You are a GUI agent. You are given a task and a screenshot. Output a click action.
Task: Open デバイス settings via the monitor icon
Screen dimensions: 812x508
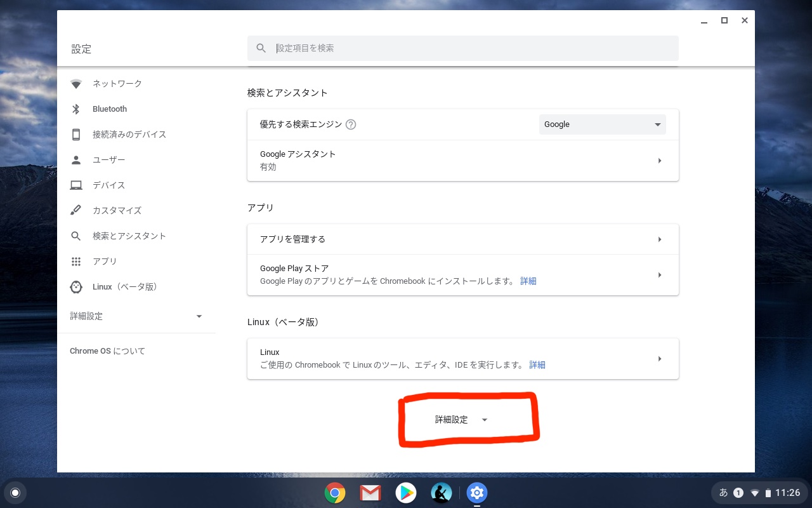tap(76, 185)
